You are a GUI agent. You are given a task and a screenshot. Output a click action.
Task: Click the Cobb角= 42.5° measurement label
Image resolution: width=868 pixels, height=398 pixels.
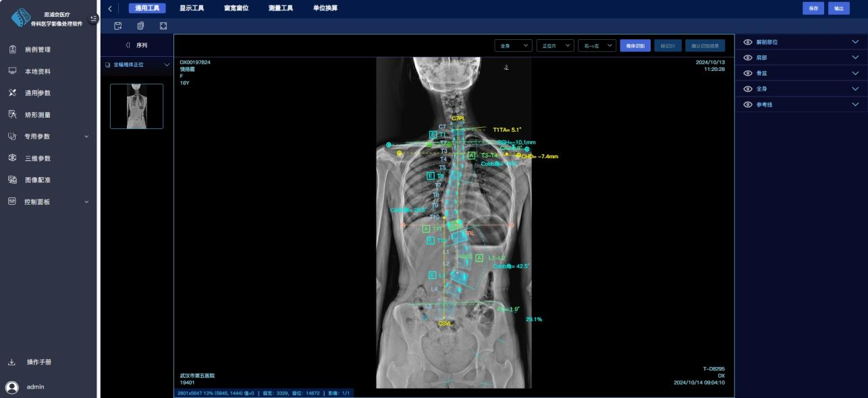[x=511, y=266]
